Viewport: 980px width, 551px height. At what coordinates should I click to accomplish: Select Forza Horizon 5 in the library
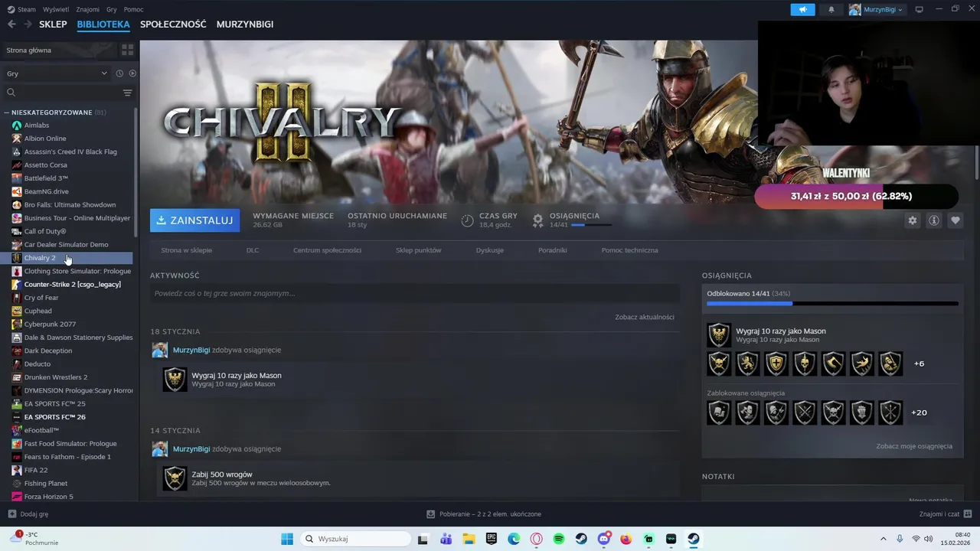(x=48, y=497)
